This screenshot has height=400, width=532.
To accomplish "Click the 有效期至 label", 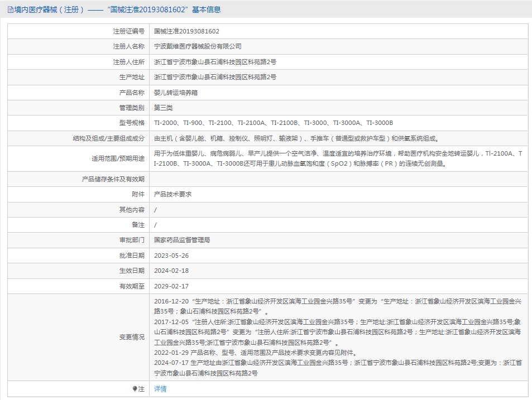I will coord(132,286).
